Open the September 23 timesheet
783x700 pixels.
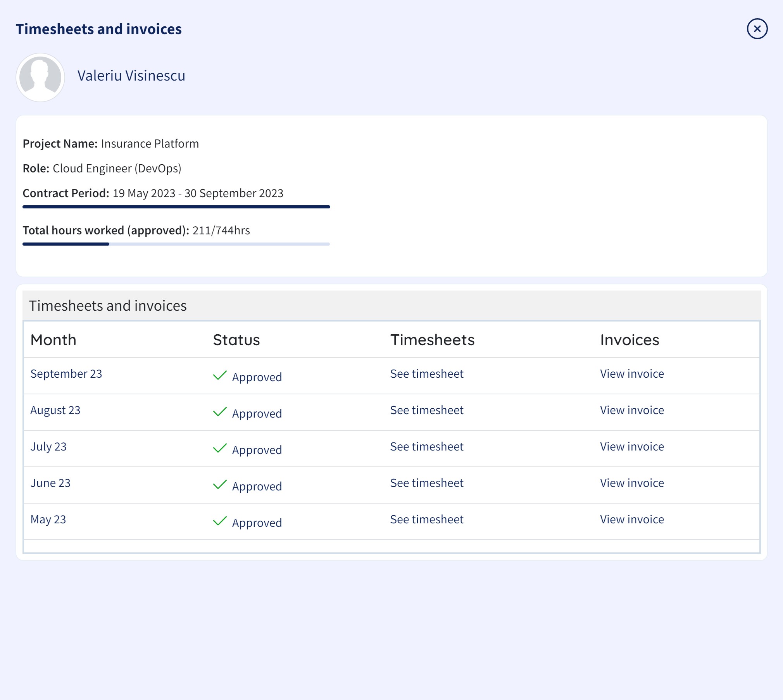click(x=426, y=374)
